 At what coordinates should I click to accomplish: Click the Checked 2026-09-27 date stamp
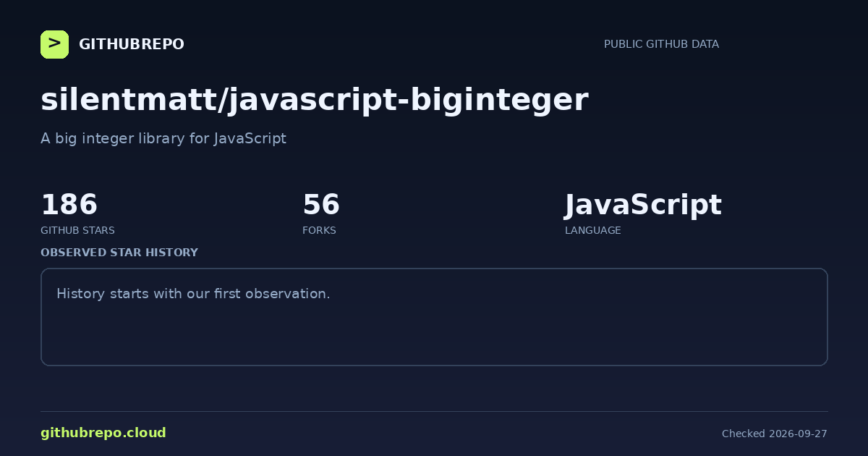(x=775, y=434)
